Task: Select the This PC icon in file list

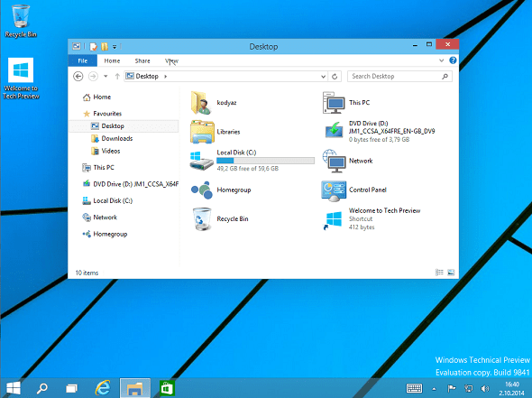Action: (334, 103)
